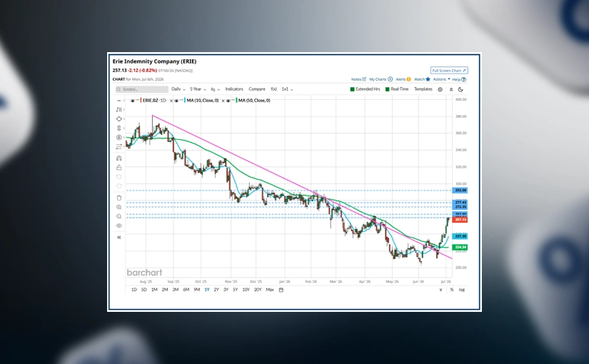Open the My Charts link
This screenshot has width=589, height=364.
pyautogui.click(x=381, y=79)
